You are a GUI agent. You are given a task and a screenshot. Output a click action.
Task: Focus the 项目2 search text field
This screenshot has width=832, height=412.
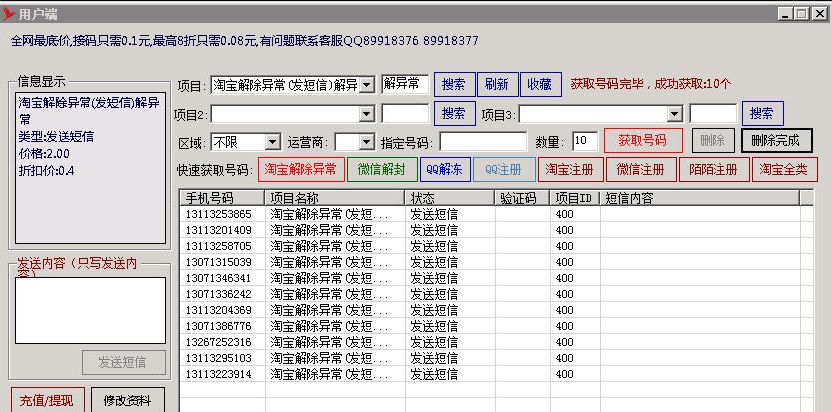[x=405, y=114]
